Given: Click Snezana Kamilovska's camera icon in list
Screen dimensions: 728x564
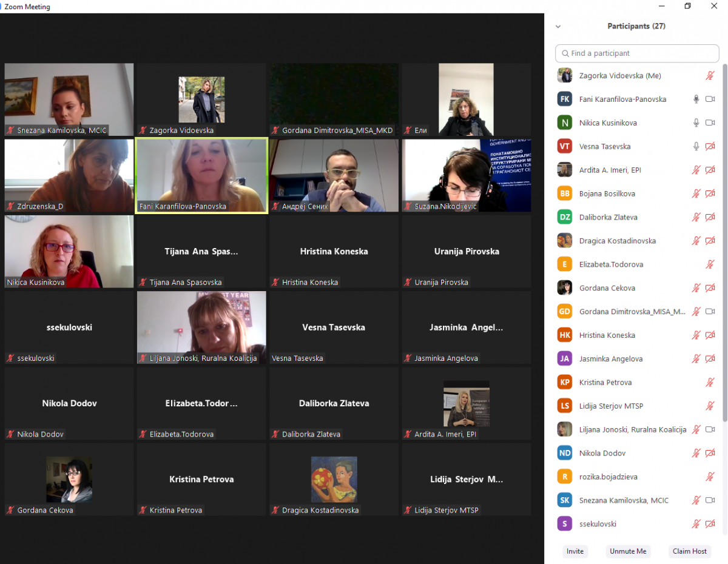Looking at the screenshot, I should coord(710,501).
